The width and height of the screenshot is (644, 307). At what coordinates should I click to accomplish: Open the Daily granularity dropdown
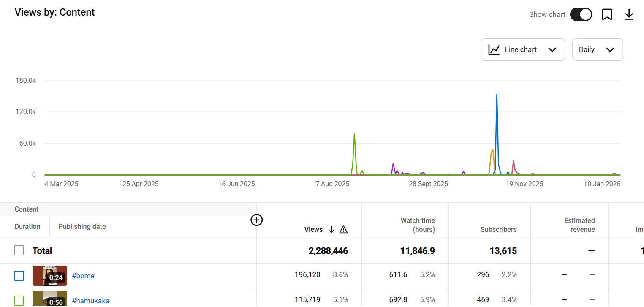pyautogui.click(x=597, y=50)
